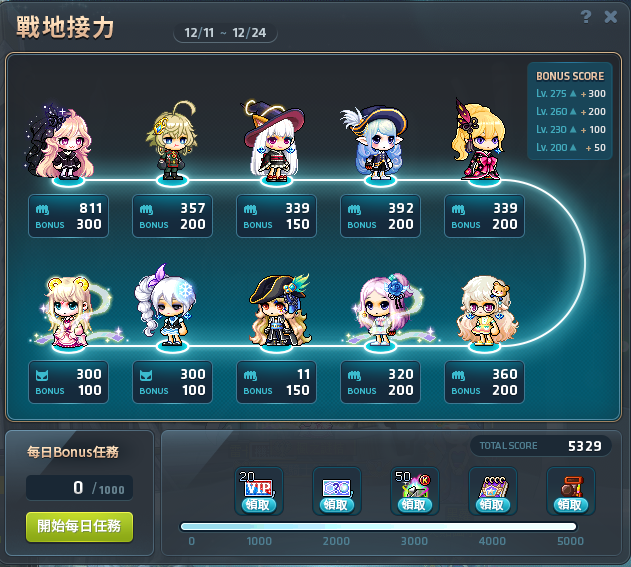Click the total score progress bar

point(378,527)
